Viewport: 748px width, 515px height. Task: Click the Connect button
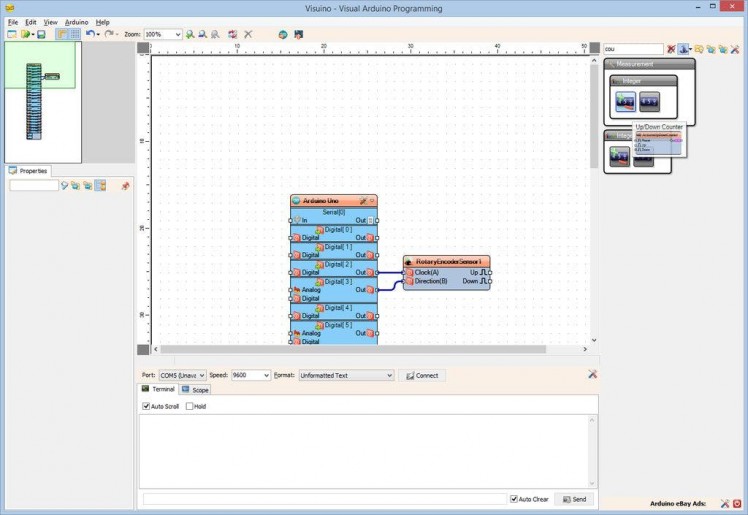421,376
